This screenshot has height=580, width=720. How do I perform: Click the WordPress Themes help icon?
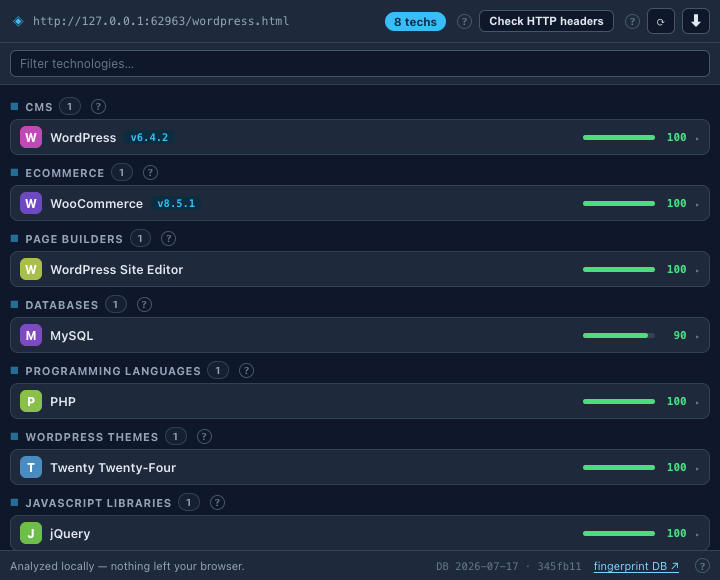pyautogui.click(x=204, y=437)
